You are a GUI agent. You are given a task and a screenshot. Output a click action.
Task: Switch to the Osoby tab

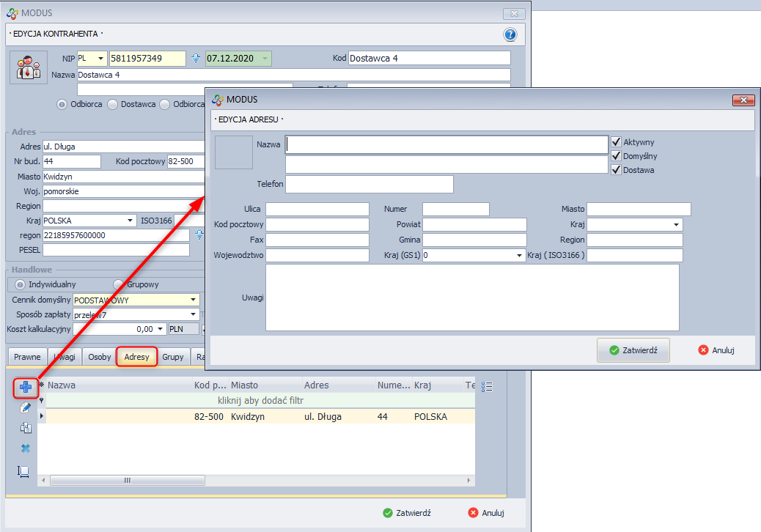[x=99, y=358]
